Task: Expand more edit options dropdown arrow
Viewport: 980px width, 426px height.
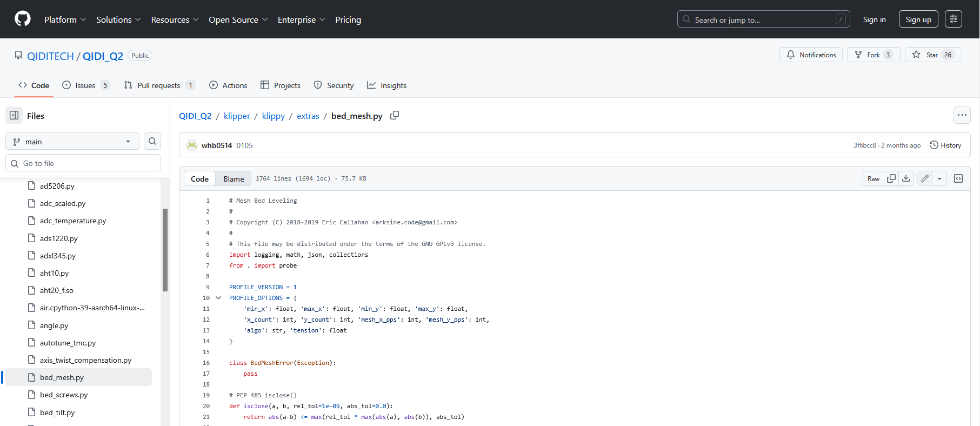Action: pos(939,178)
